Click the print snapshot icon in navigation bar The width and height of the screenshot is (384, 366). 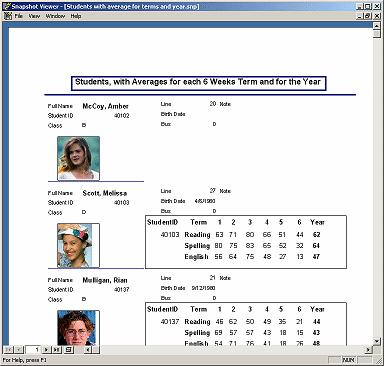tap(68, 349)
